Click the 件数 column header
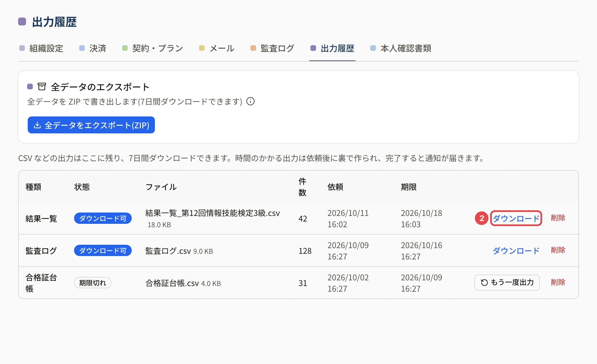Screen dimensions: 597x364 click(302, 187)
